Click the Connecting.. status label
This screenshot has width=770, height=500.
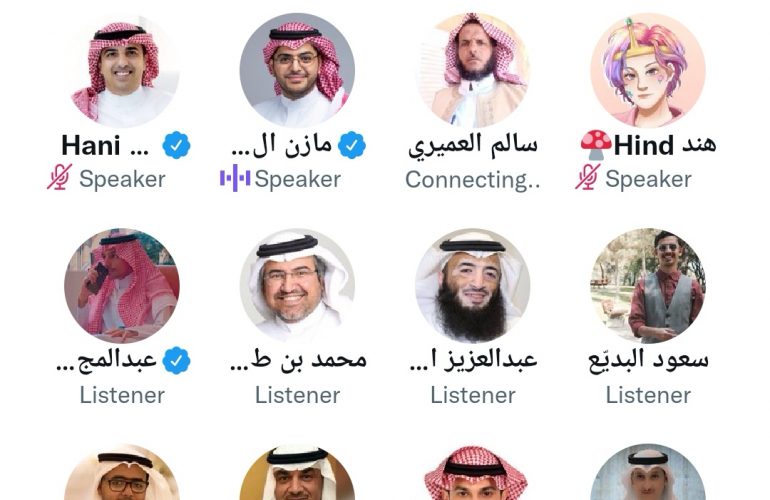[472, 180]
